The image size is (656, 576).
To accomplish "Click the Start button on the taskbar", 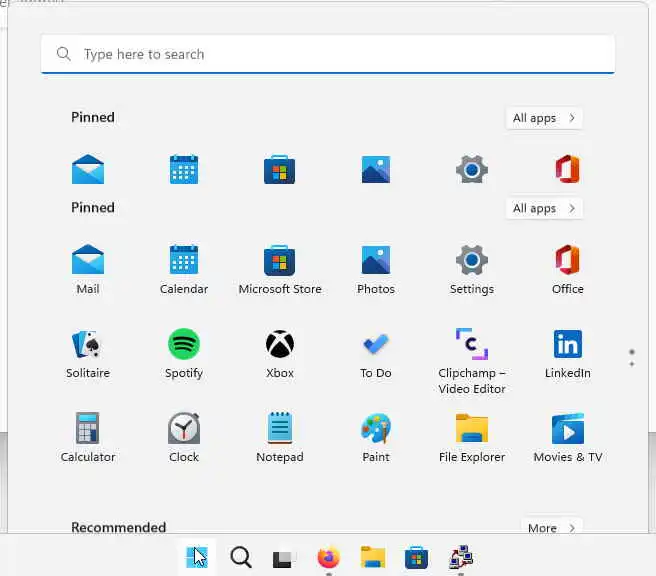I will (x=197, y=557).
